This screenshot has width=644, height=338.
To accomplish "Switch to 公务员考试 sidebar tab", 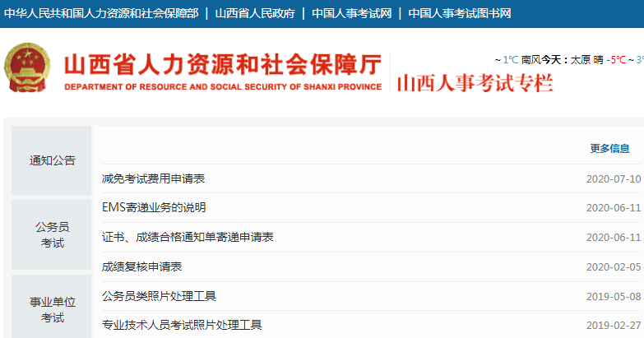I will (52, 234).
